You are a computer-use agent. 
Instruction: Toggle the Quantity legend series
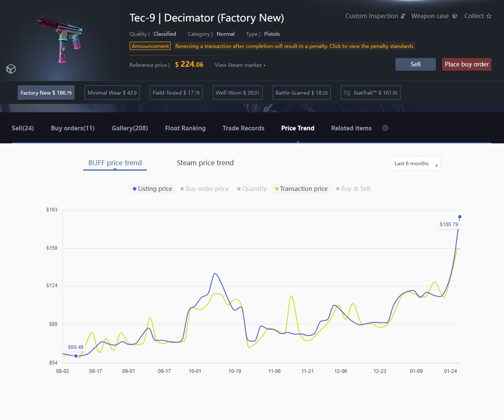pos(252,189)
